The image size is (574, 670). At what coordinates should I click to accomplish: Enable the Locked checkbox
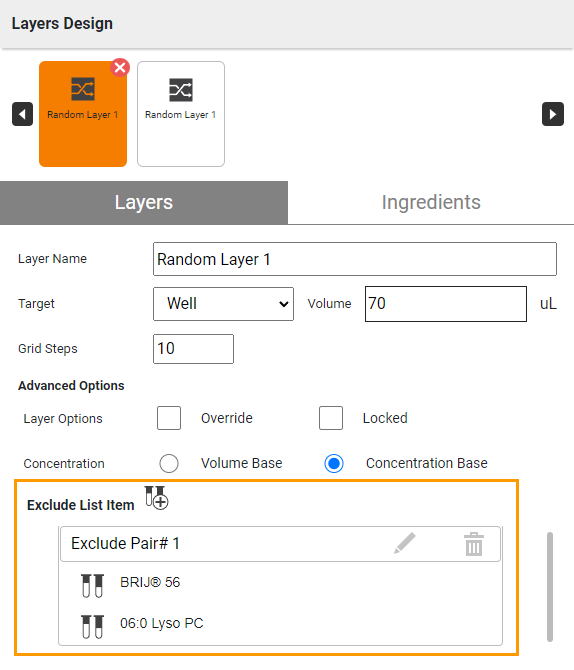click(x=331, y=418)
